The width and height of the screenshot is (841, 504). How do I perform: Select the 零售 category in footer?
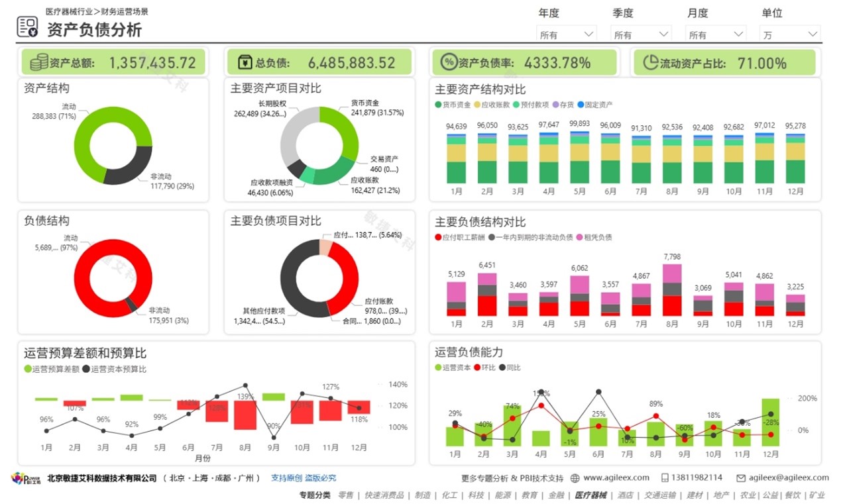click(x=345, y=495)
